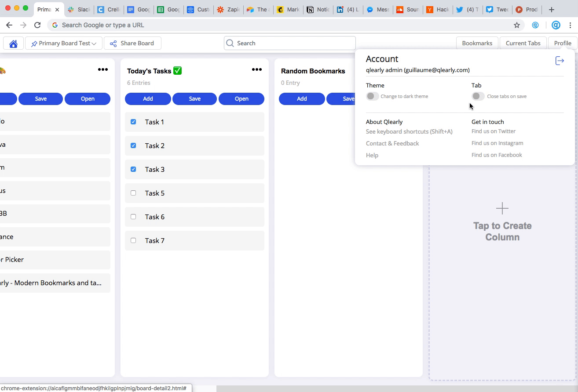Click the Share Board button
The height and width of the screenshot is (392, 578).
pos(132,43)
